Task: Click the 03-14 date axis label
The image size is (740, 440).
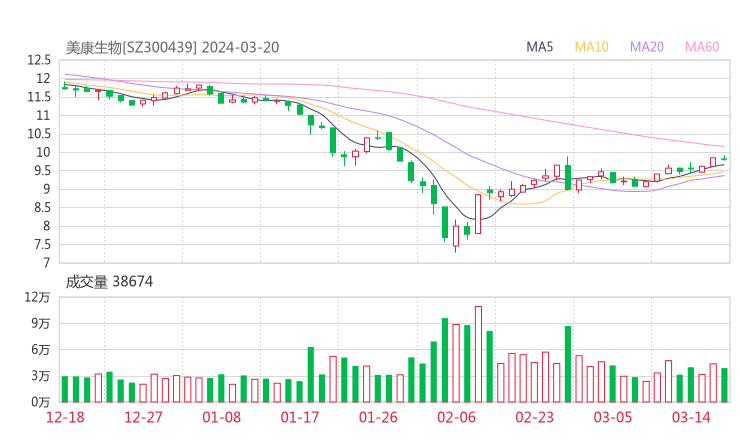Action: click(691, 417)
